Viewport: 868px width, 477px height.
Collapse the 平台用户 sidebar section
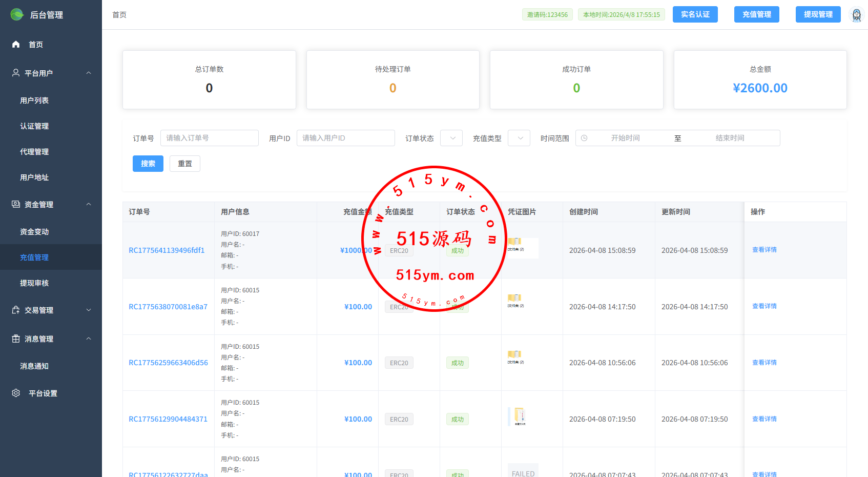89,73
